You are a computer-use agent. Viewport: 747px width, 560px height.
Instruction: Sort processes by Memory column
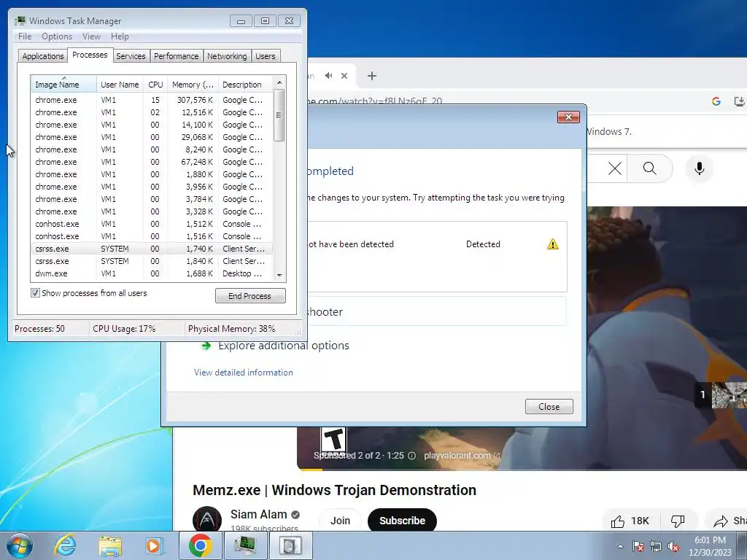[x=193, y=85]
